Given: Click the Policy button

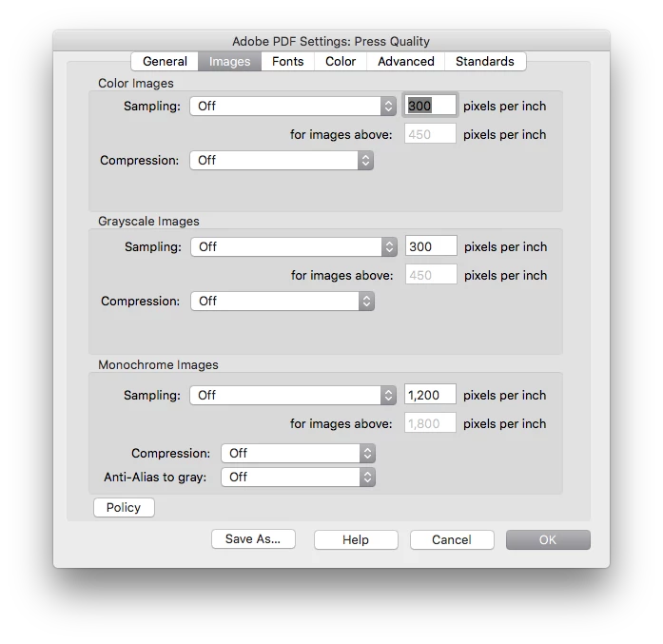Looking at the screenshot, I should (124, 507).
